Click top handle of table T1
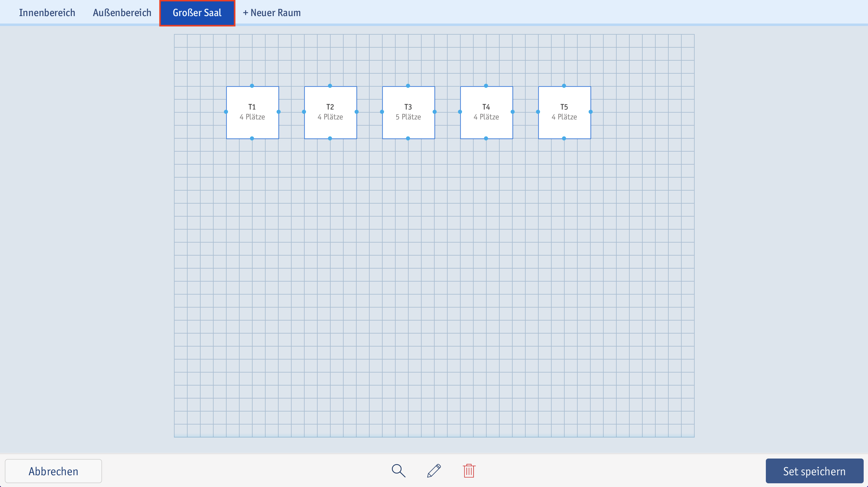This screenshot has width=868, height=487. (x=252, y=86)
